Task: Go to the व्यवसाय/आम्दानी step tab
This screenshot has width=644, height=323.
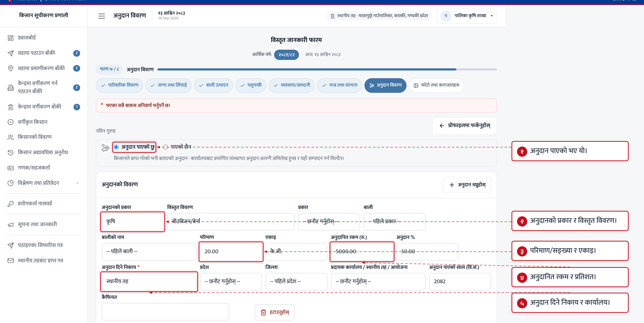Action: coord(291,85)
